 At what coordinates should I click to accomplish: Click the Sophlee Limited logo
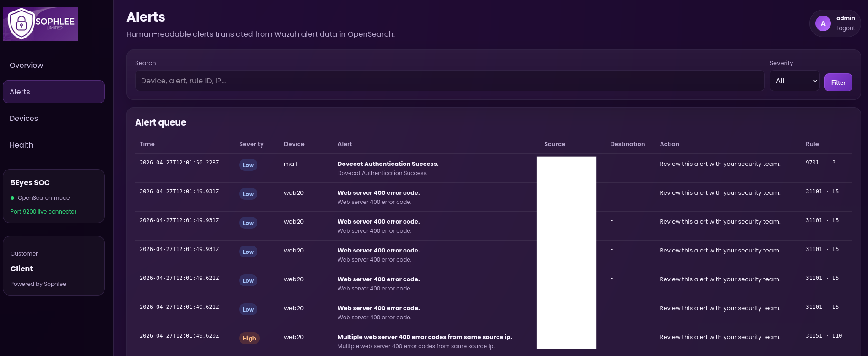coord(40,24)
